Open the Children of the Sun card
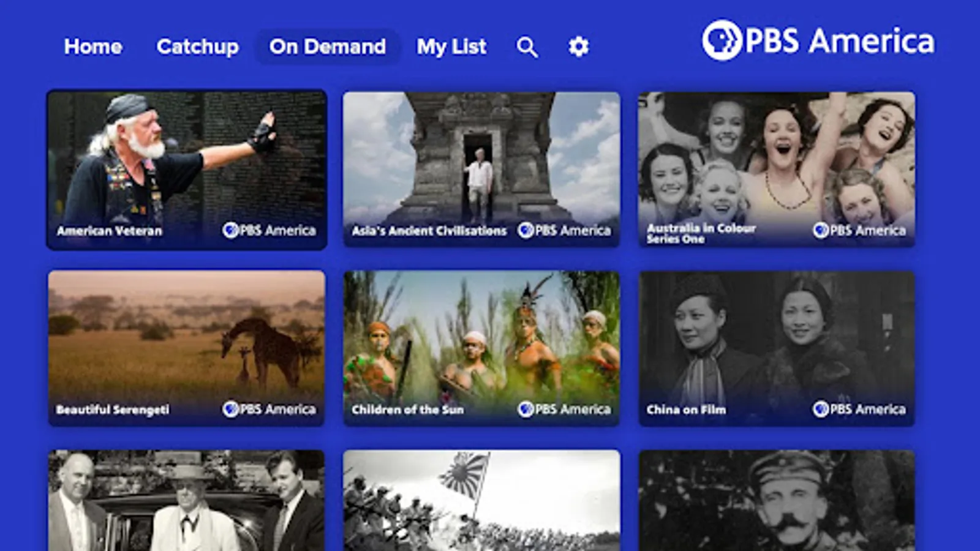This screenshot has height=551, width=980. (x=481, y=348)
